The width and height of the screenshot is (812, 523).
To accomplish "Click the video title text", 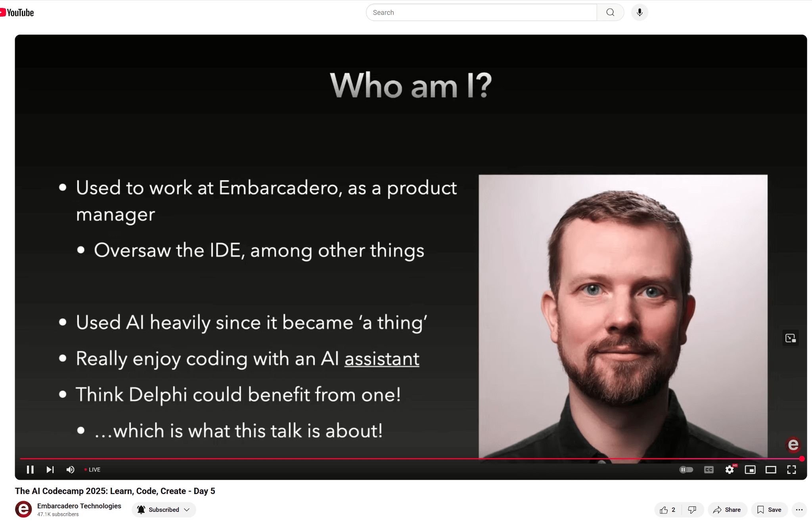I will (115, 491).
